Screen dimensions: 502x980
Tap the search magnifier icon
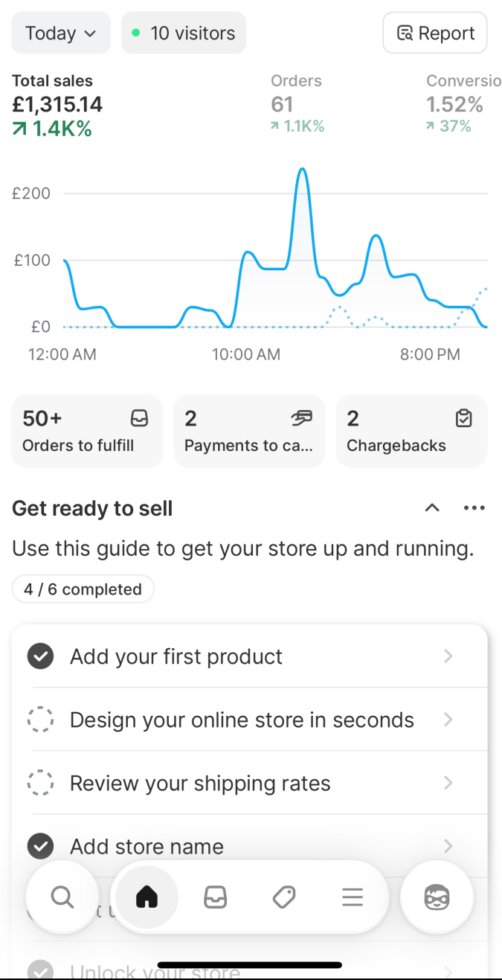click(62, 898)
